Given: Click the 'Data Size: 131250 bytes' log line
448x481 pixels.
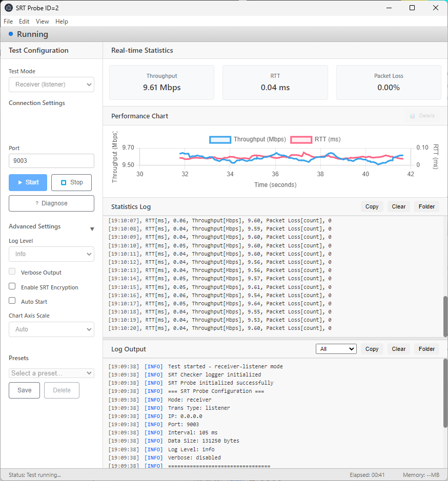Looking at the screenshot, I should click(x=174, y=441).
